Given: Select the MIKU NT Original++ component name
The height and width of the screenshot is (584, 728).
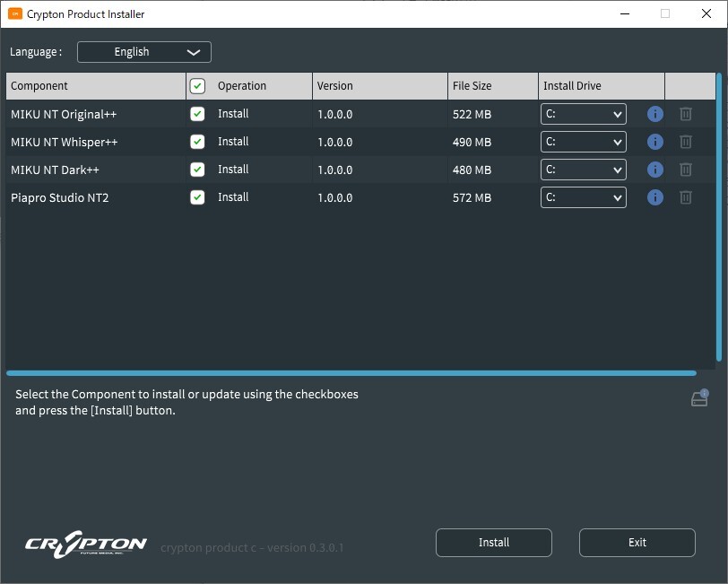Looking at the screenshot, I should (64, 114).
